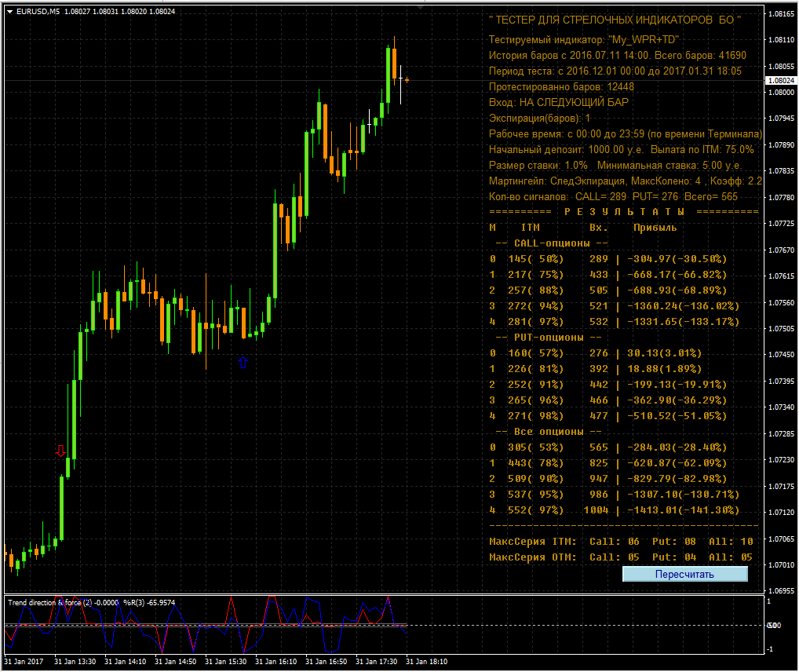Click the "Начальный депозит: 1000.00" line
799x672 pixels.
click(621, 149)
